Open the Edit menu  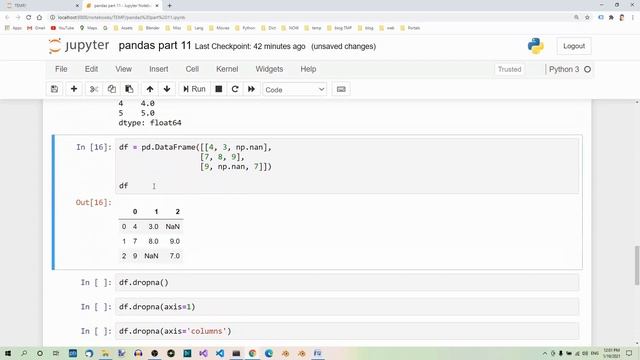(x=91, y=69)
